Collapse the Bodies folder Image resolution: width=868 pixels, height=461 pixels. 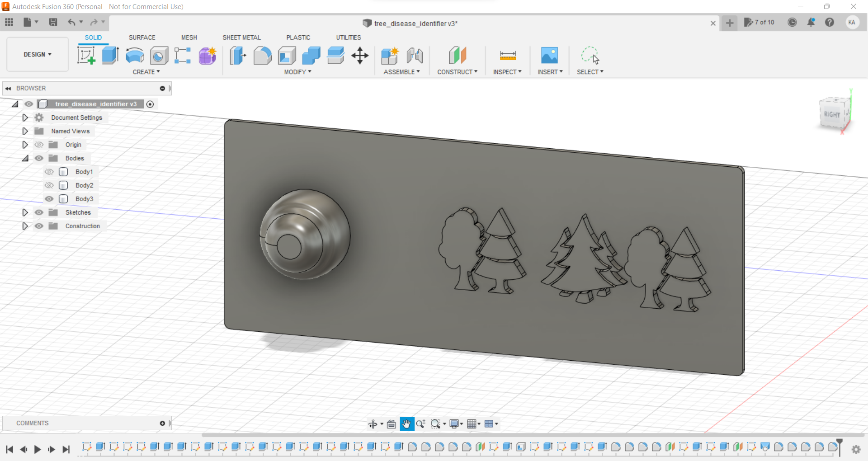tap(25, 158)
